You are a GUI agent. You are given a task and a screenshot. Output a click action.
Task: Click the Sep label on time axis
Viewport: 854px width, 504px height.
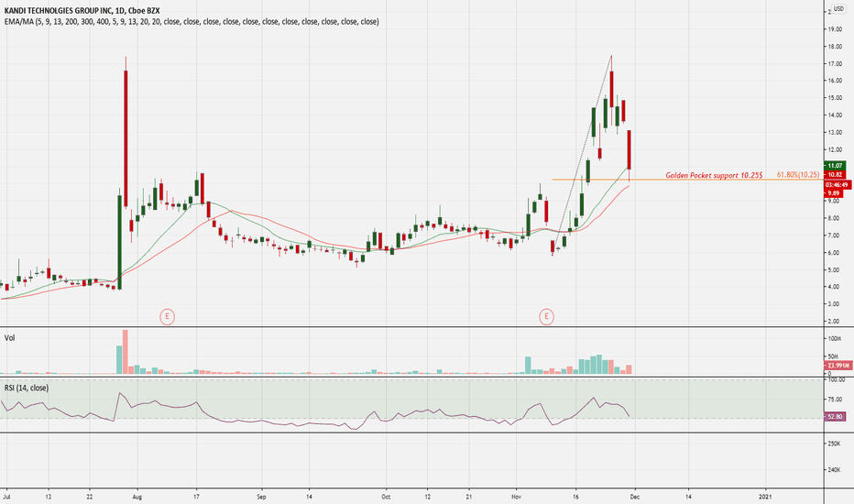click(x=261, y=497)
